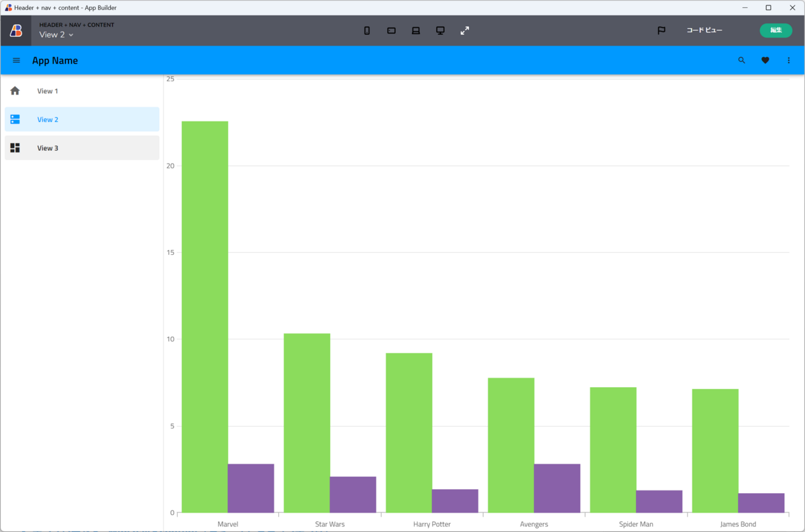Click the App Name title
Image resolution: width=805 pixels, height=532 pixels.
point(55,60)
